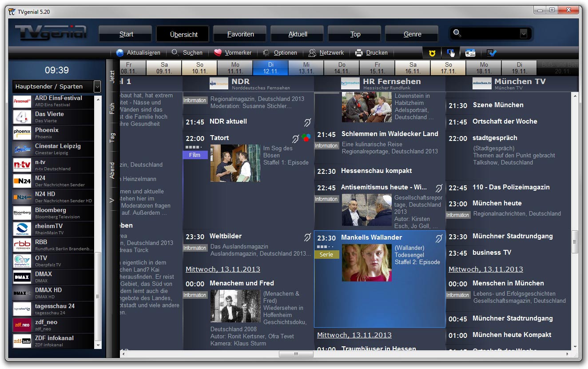Open the Netzwerk toolbar item
This screenshot has height=369, width=588.
(326, 52)
